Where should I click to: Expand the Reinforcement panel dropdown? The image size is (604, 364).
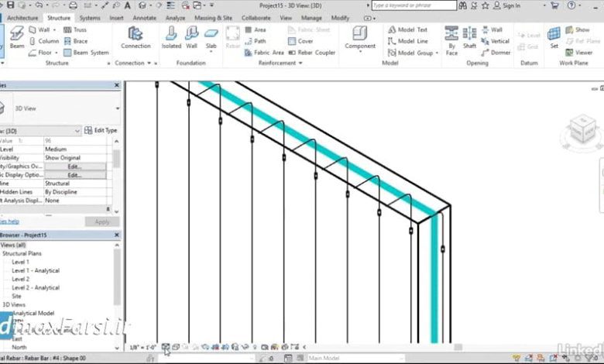click(300, 64)
